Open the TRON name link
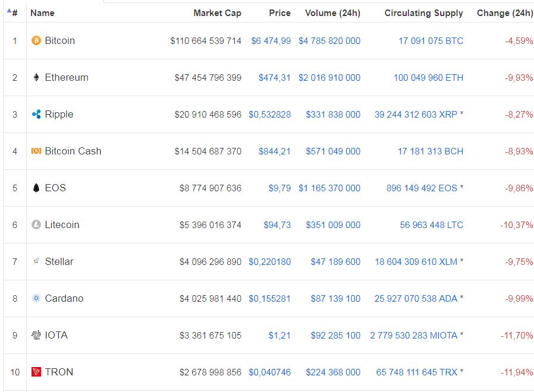This screenshot has width=534, height=392. pos(59,372)
